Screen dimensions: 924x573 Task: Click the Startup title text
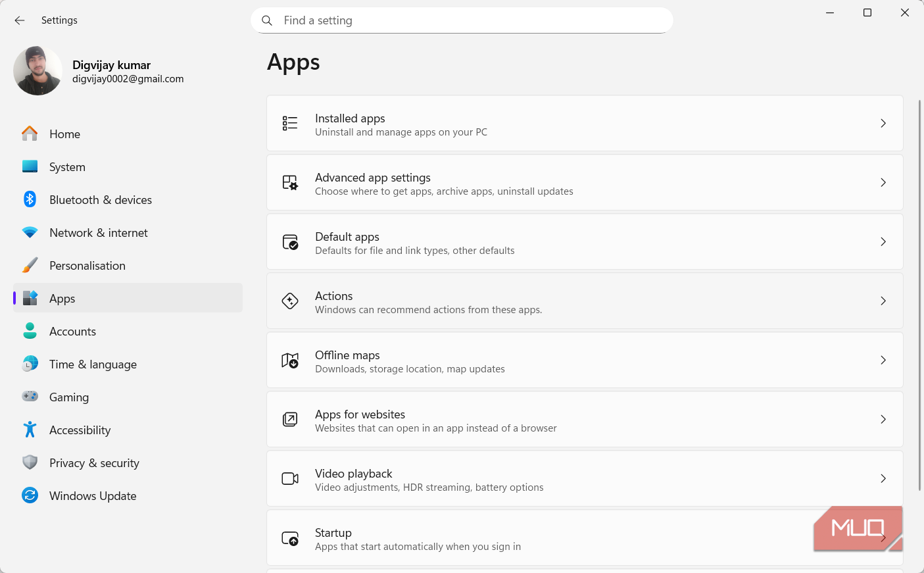click(x=333, y=533)
